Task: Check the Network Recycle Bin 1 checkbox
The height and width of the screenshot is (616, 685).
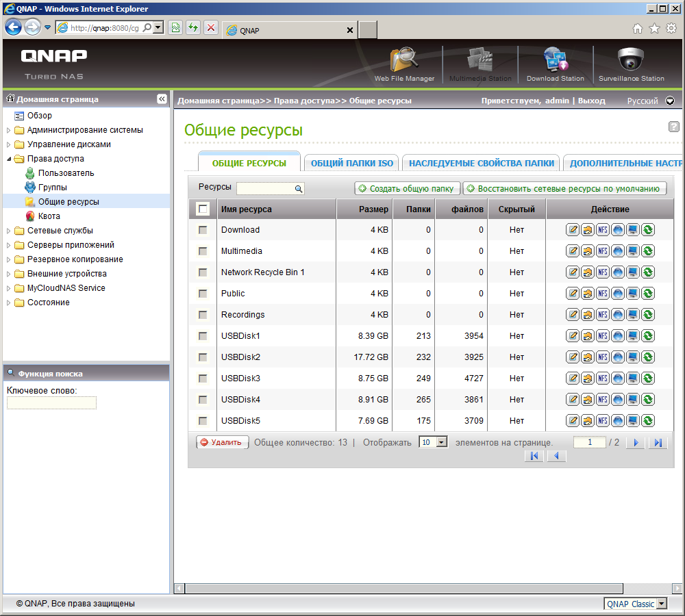Action: click(203, 272)
